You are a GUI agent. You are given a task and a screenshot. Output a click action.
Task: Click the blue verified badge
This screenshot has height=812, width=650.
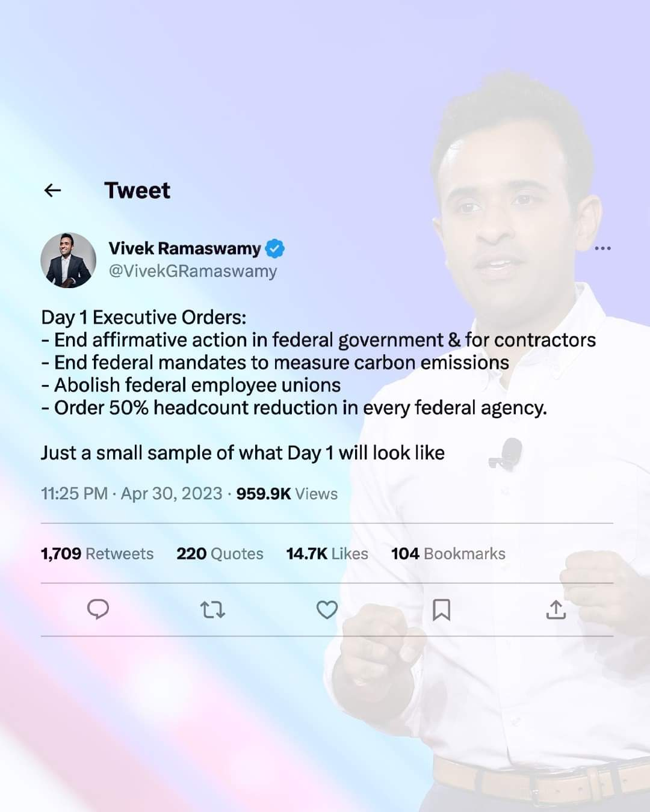coord(275,248)
